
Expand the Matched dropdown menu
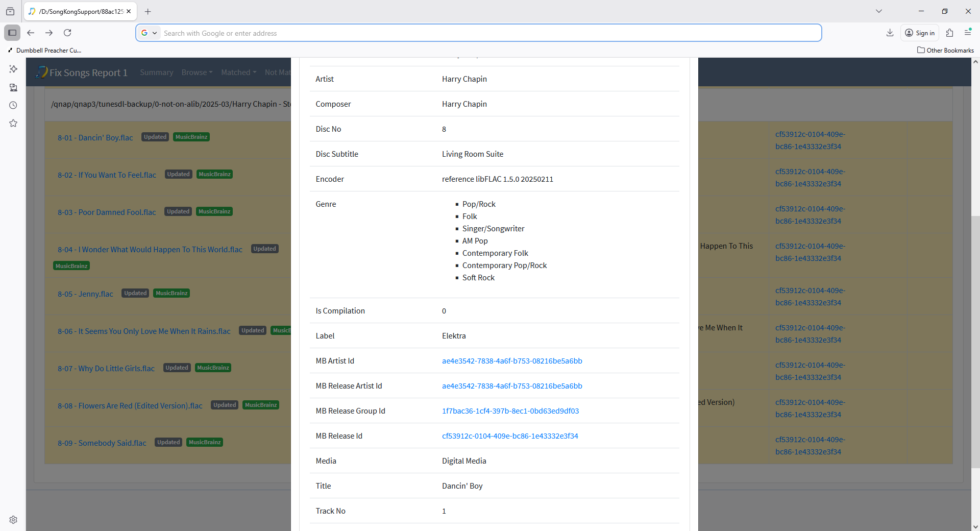point(238,73)
